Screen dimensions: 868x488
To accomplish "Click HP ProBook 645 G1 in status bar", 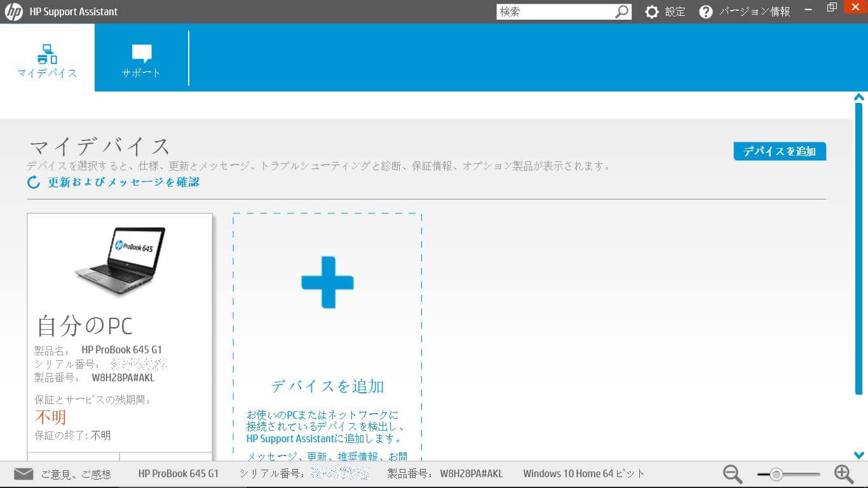I will 179,474.
